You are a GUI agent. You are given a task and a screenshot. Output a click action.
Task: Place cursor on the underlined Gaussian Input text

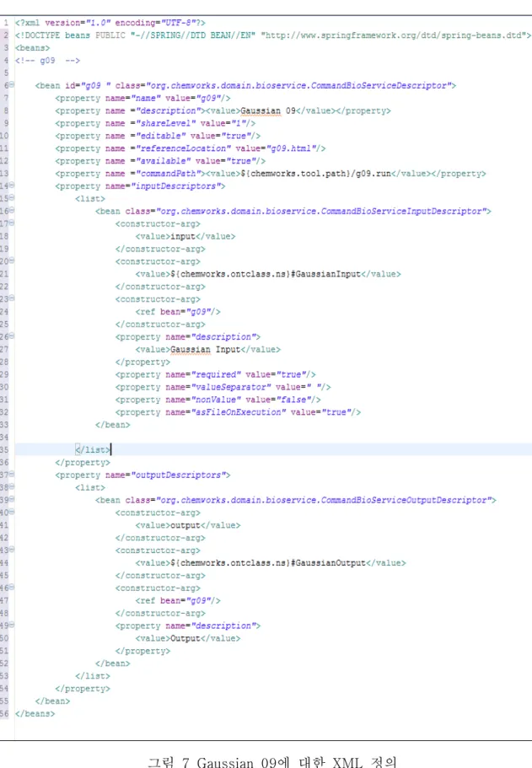pyautogui.click(x=205, y=349)
